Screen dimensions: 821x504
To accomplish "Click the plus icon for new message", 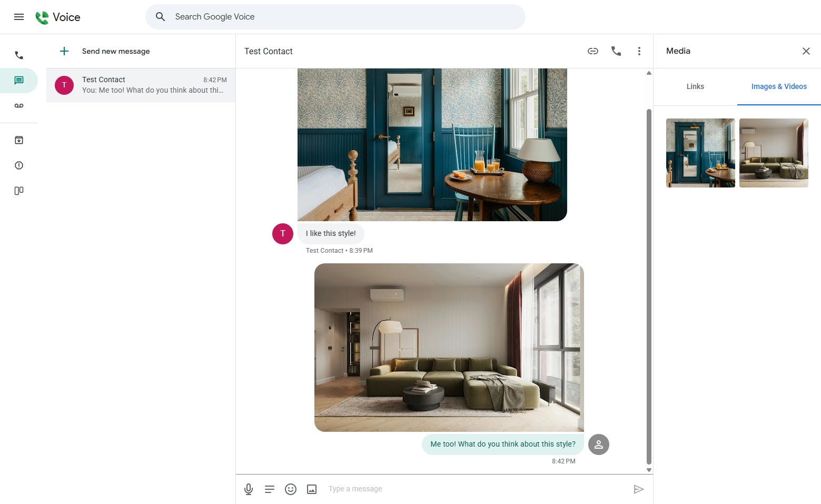I will (64, 51).
